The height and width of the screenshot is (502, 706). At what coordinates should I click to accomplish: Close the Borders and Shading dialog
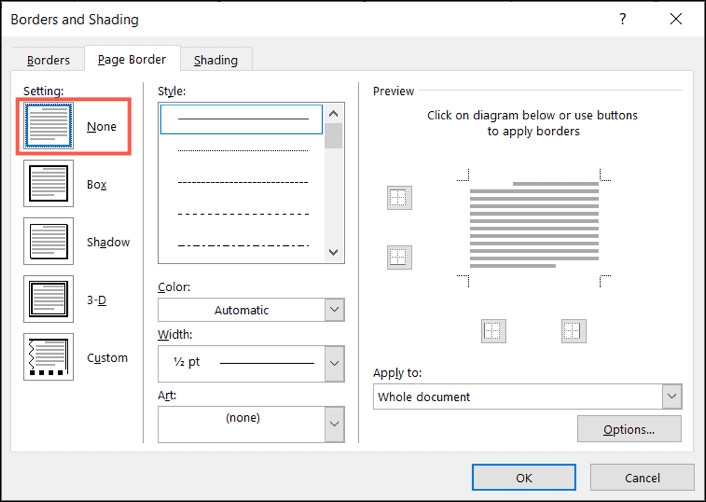[x=675, y=19]
